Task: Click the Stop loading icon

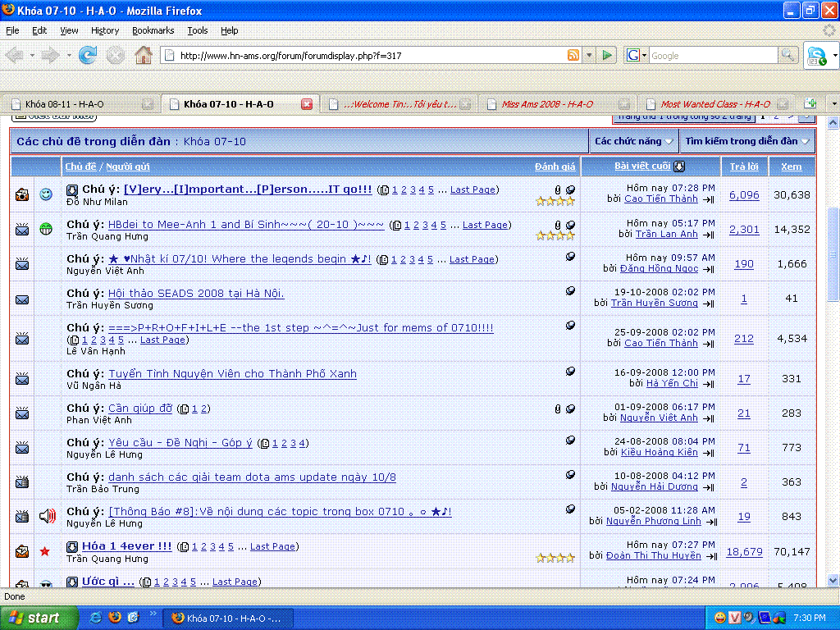Action: (115, 55)
